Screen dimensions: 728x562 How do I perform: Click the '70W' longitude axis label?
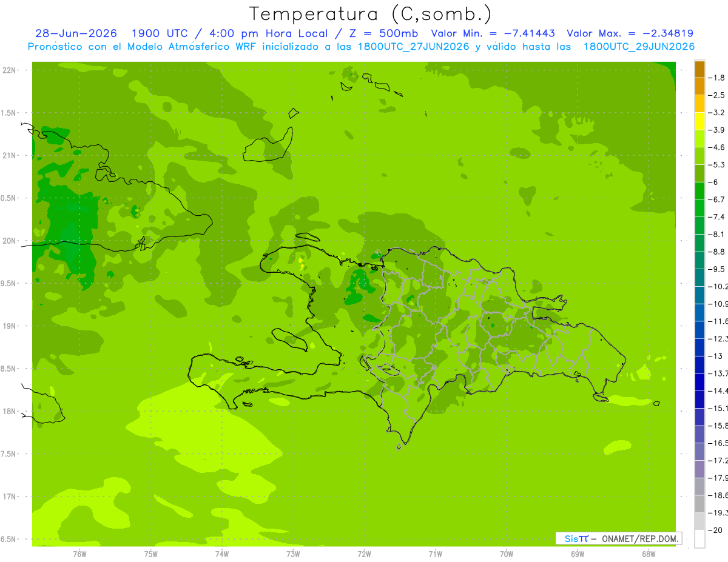tap(507, 554)
